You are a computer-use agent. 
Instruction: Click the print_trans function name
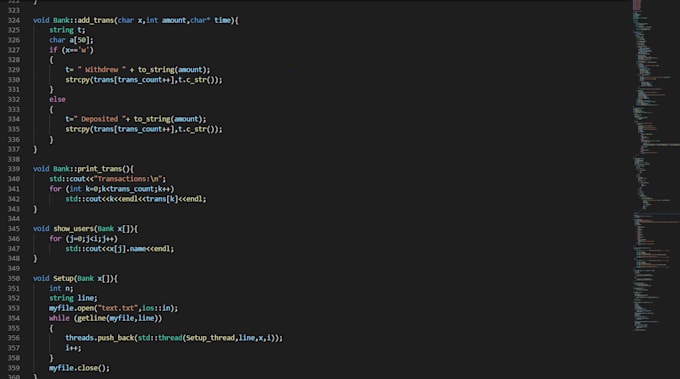pyautogui.click(x=100, y=169)
